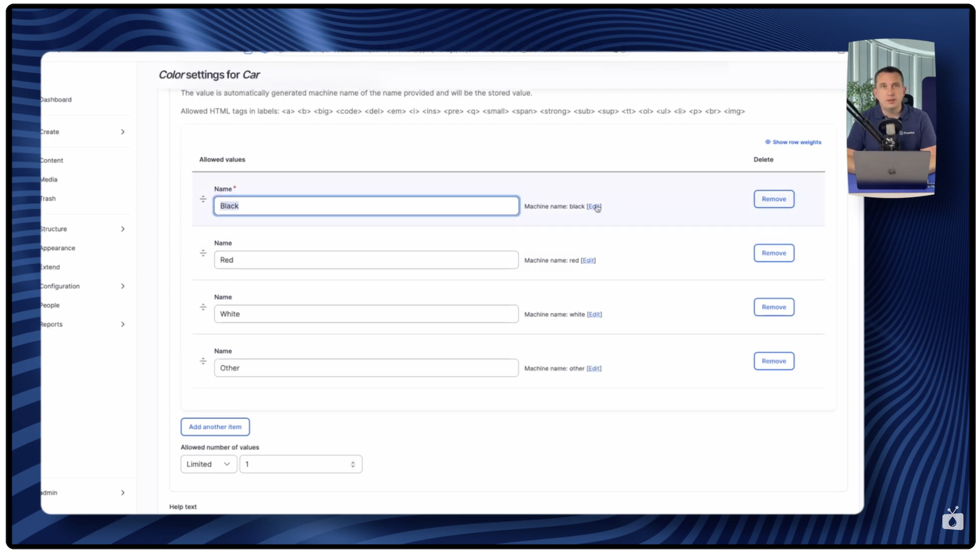Click the drag handle for the Other row
This screenshot has height=555, width=980.
tap(203, 361)
